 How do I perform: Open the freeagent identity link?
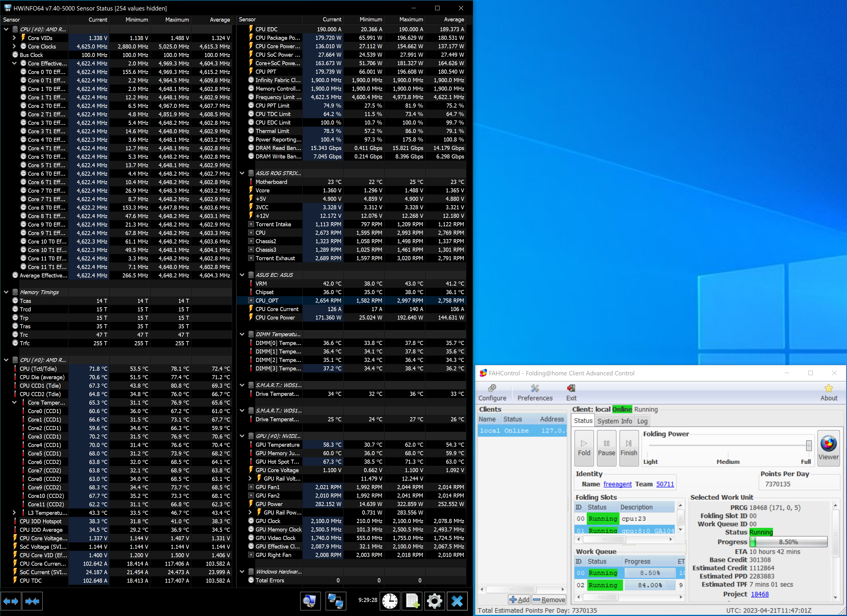point(617,484)
